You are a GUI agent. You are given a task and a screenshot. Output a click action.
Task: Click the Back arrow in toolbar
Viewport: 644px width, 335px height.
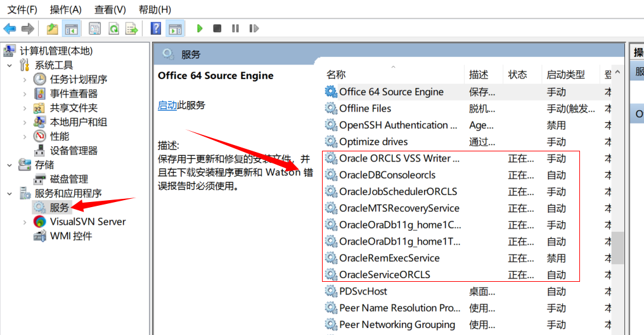[x=10, y=28]
